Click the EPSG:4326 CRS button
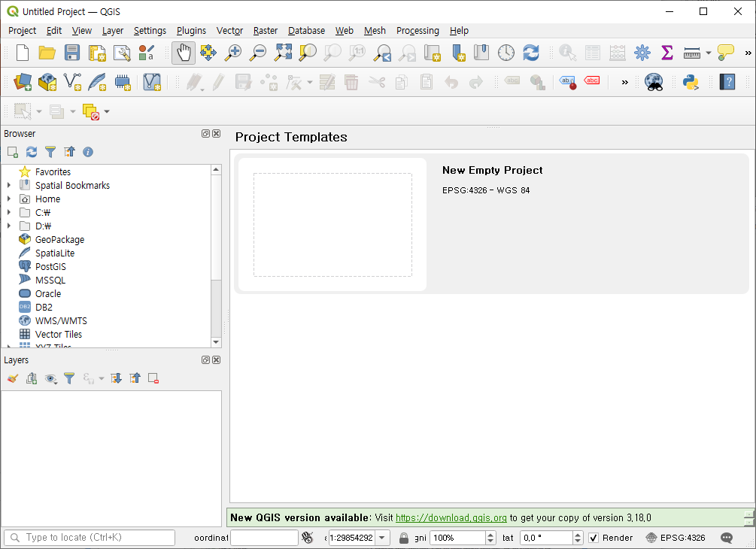The height and width of the screenshot is (549, 756). (x=676, y=538)
